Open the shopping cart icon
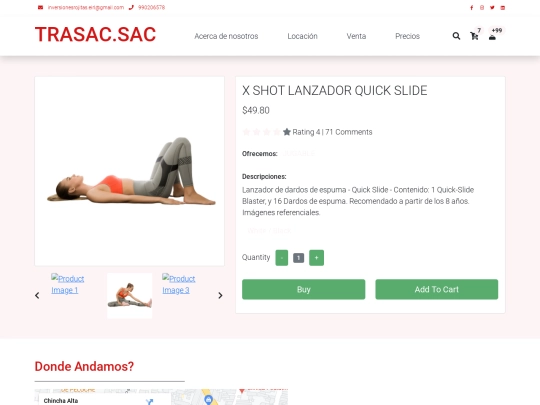540x405 pixels. click(474, 36)
